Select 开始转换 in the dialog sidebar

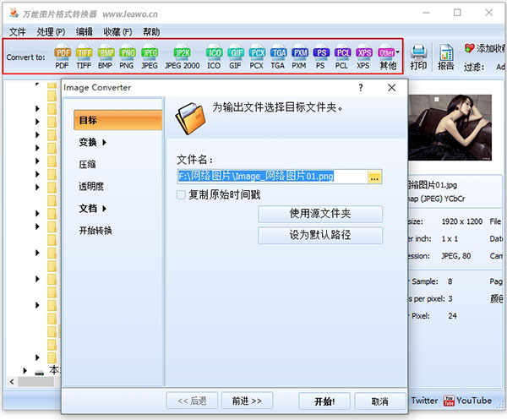(x=95, y=231)
